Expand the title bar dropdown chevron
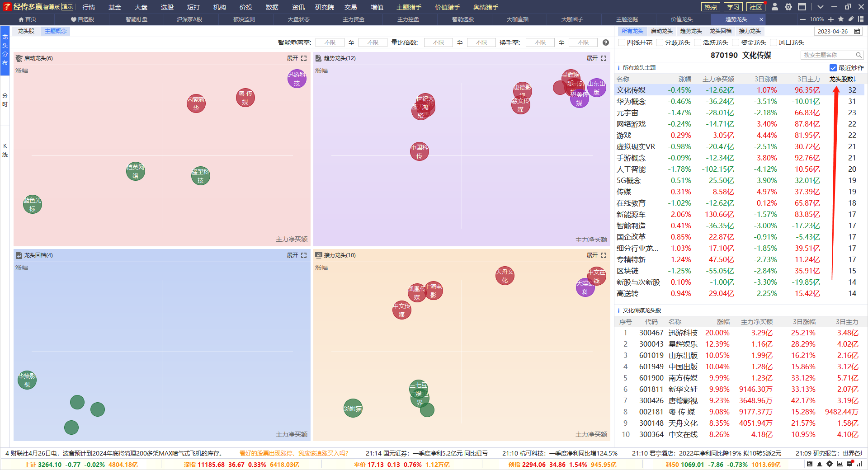 click(821, 7)
